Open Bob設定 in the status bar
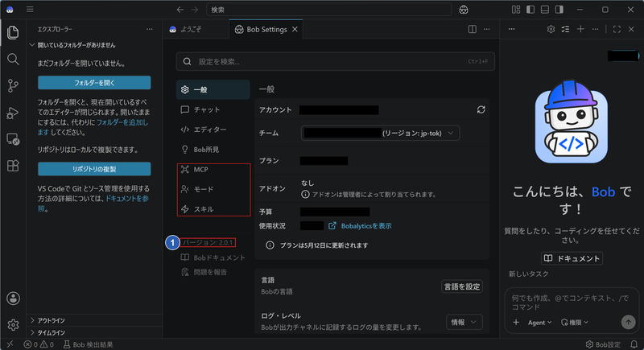Image resolution: width=644 pixels, height=350 pixels. point(603,344)
